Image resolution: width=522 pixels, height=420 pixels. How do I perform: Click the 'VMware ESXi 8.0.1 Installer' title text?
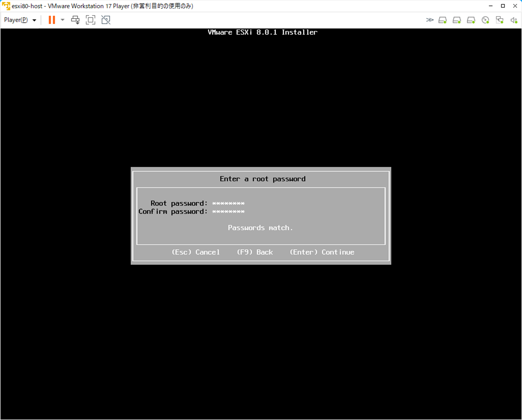(x=263, y=32)
